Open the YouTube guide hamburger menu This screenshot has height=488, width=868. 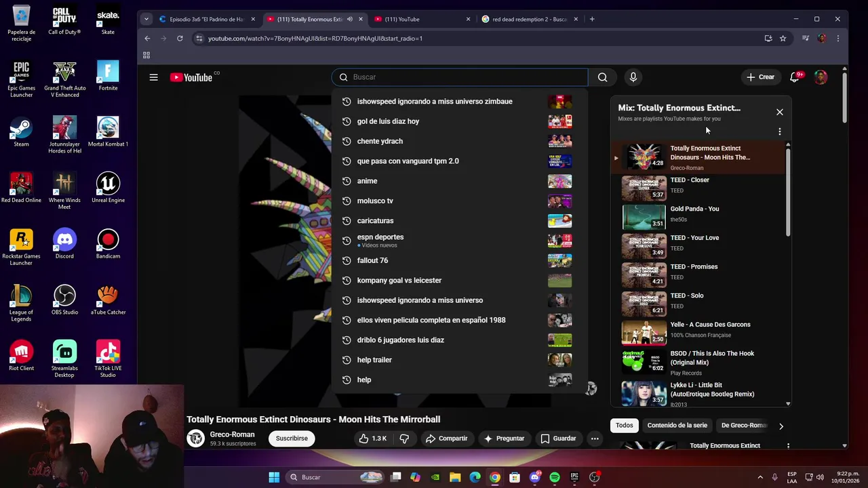pyautogui.click(x=154, y=77)
